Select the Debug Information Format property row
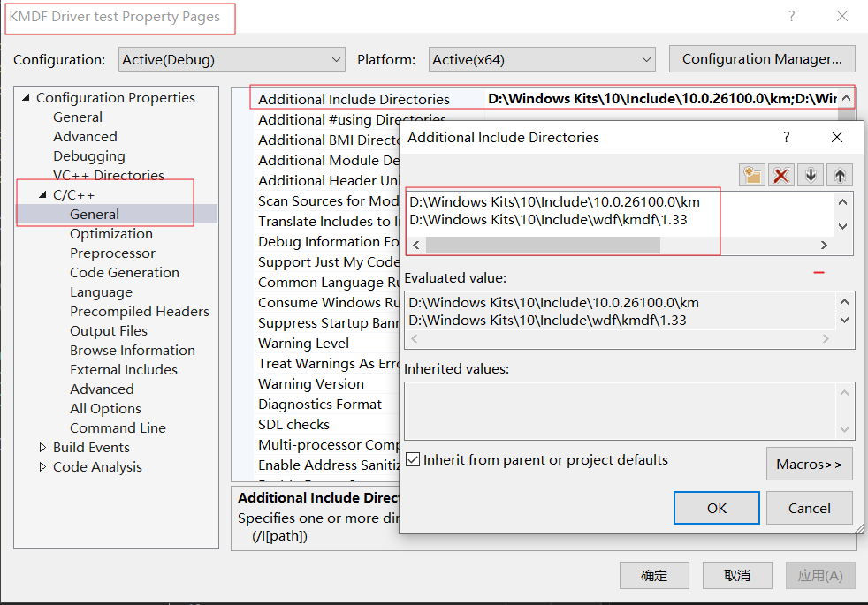 click(x=328, y=242)
